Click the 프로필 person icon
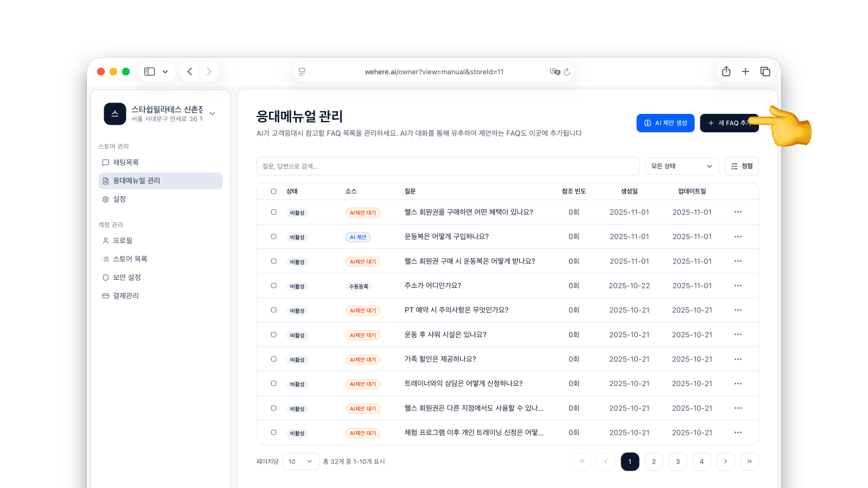This screenshot has height=488, width=868. tap(105, 240)
